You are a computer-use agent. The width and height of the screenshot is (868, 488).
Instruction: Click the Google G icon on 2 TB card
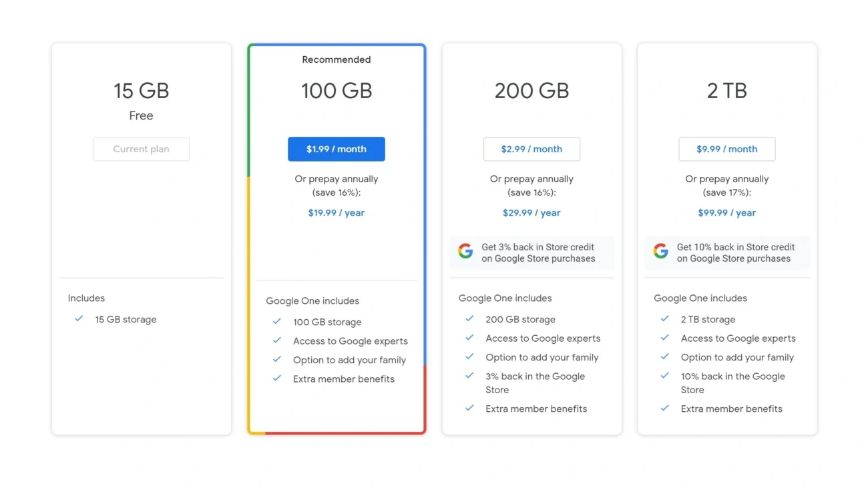coord(661,252)
